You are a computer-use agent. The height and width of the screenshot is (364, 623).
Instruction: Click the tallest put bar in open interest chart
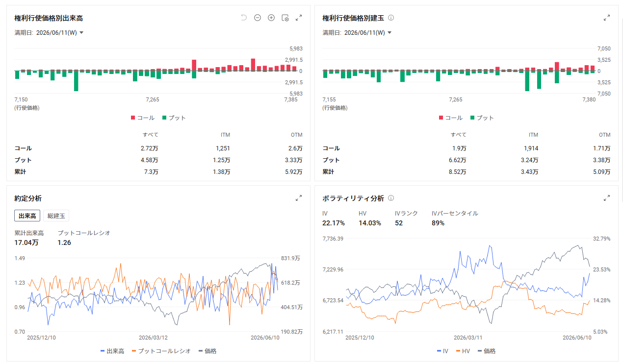(527, 81)
